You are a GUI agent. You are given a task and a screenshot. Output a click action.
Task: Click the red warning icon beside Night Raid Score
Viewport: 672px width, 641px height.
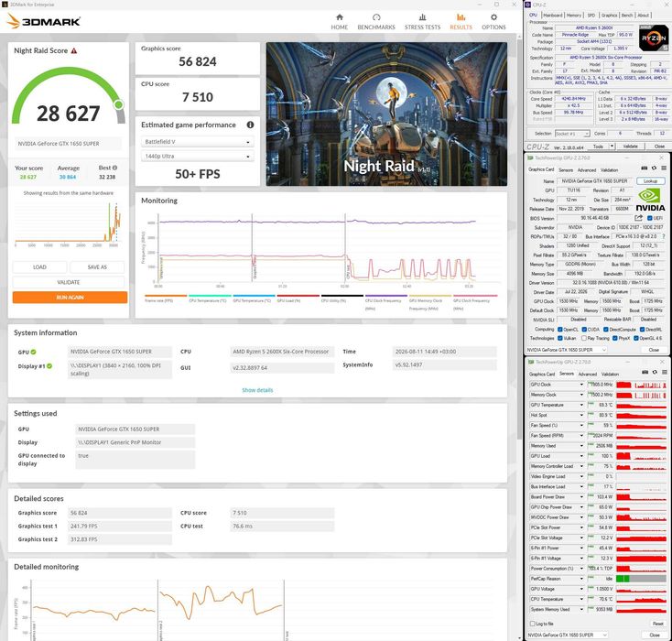74,50
